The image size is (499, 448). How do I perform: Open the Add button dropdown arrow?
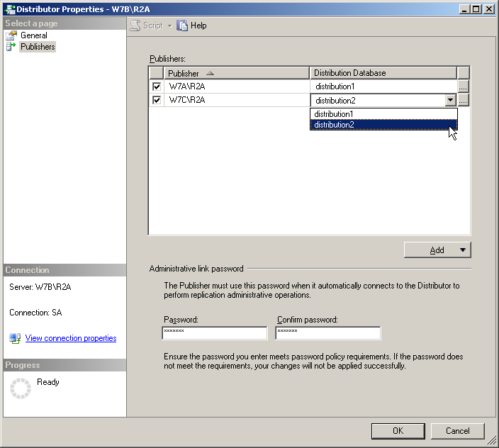click(x=463, y=250)
